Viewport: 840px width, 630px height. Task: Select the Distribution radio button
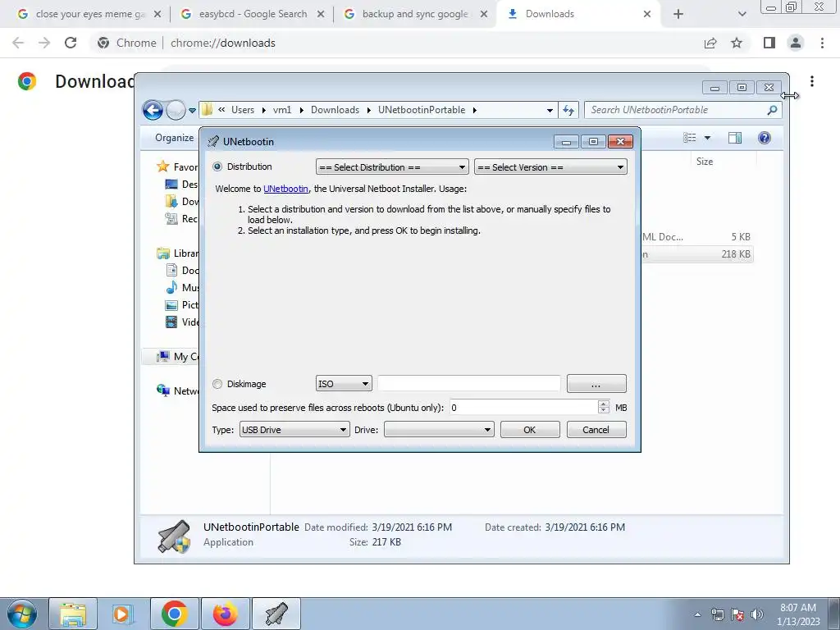(x=217, y=167)
